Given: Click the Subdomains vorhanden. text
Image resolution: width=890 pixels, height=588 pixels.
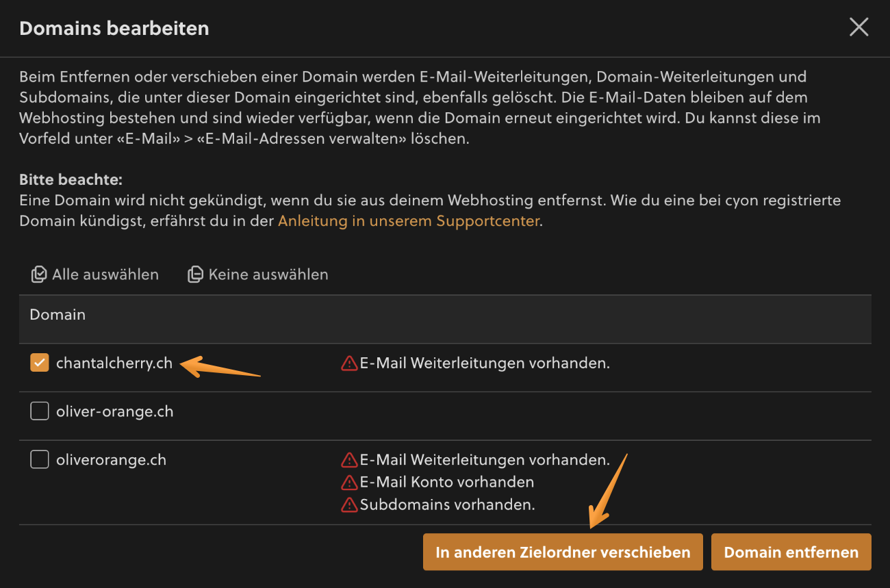Looking at the screenshot, I should pyautogui.click(x=447, y=504).
